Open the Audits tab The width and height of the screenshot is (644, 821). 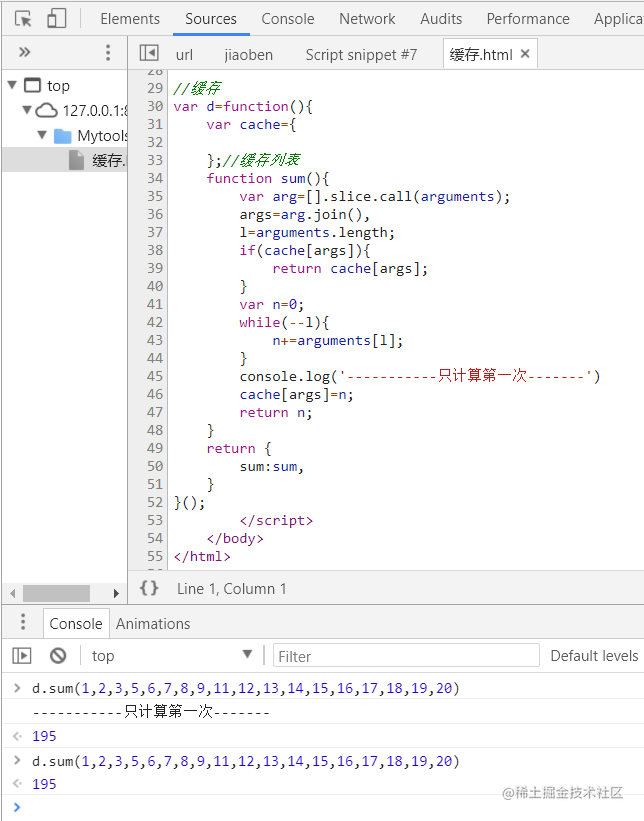441,19
